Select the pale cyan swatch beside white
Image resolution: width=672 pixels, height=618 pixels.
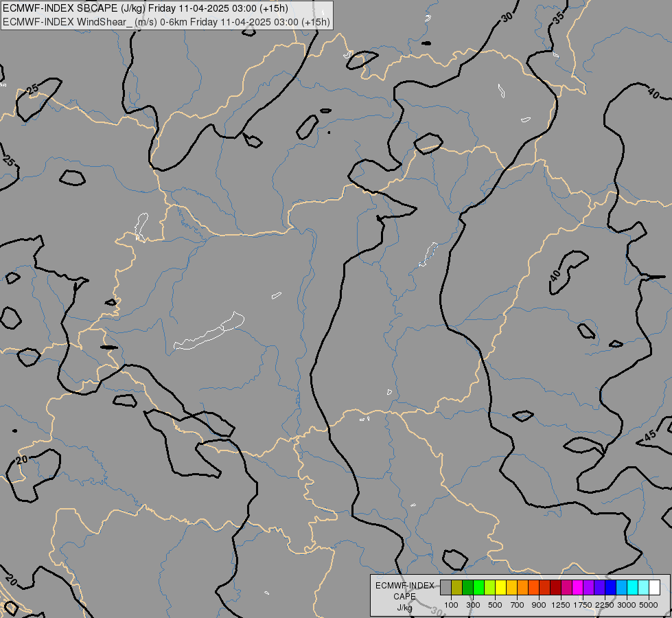pyautogui.click(x=643, y=587)
